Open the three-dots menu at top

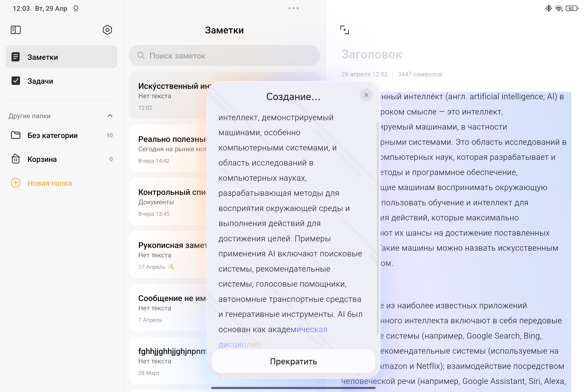click(293, 8)
